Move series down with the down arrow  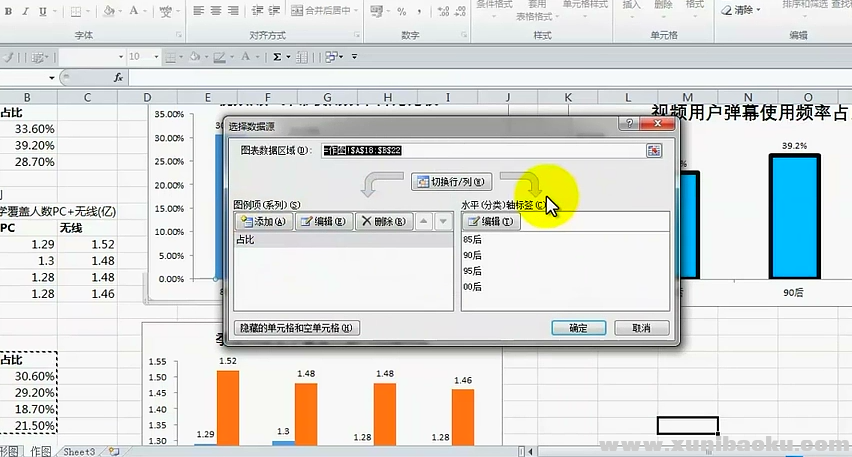(443, 222)
